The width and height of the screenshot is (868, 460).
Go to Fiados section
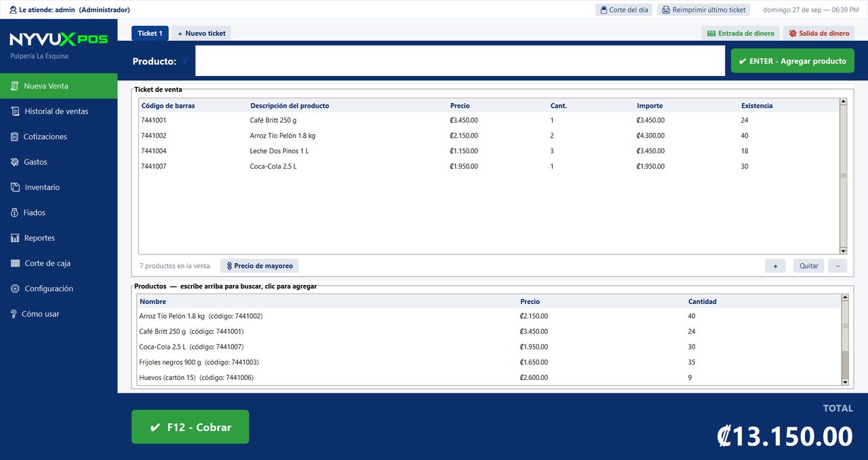58,212
